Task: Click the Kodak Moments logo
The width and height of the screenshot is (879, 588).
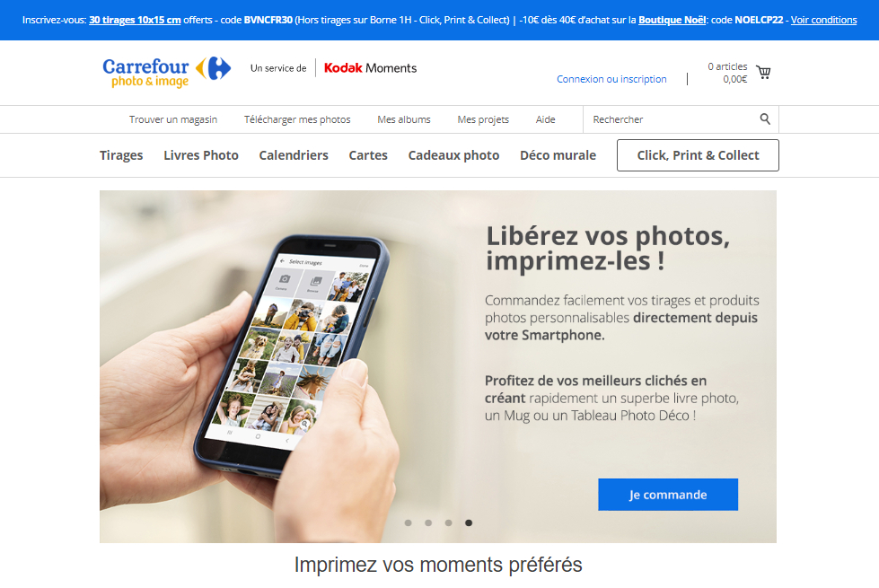Action: point(370,68)
